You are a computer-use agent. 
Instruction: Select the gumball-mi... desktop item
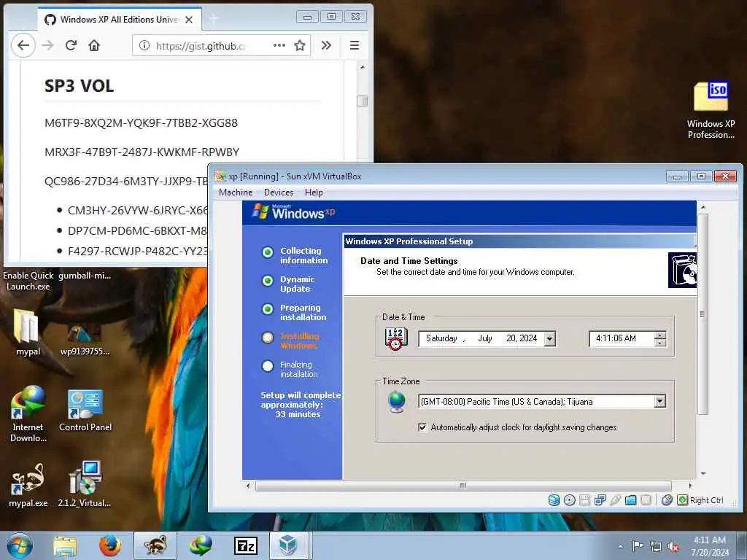tap(85, 276)
